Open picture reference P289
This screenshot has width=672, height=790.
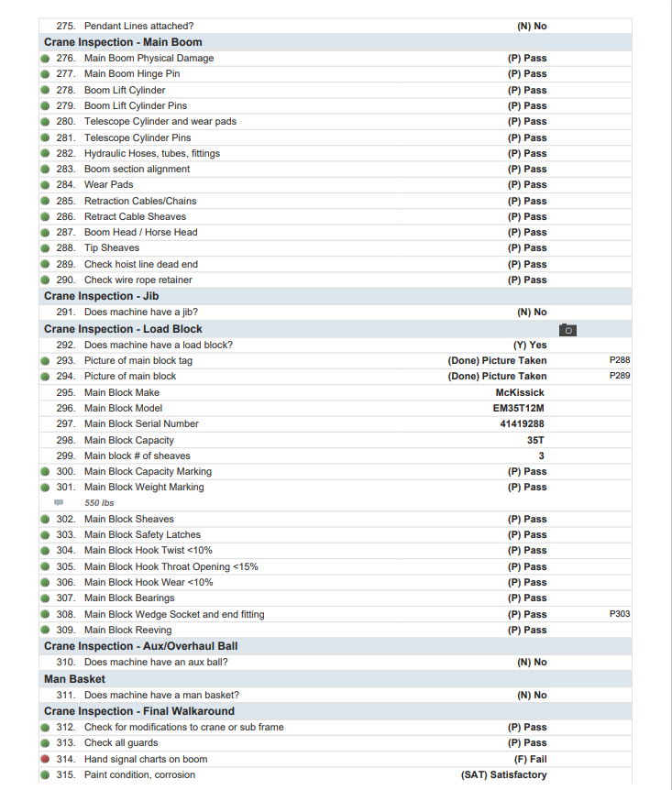pos(619,377)
